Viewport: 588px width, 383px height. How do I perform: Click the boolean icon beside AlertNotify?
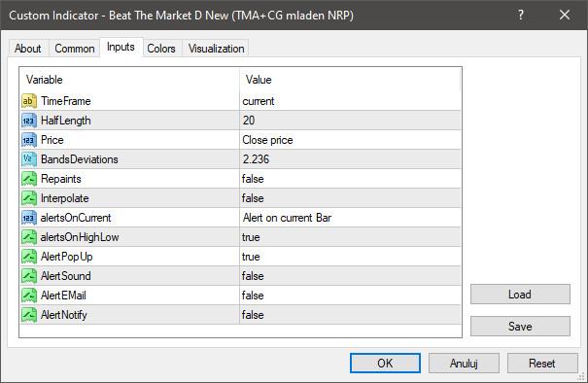point(29,315)
